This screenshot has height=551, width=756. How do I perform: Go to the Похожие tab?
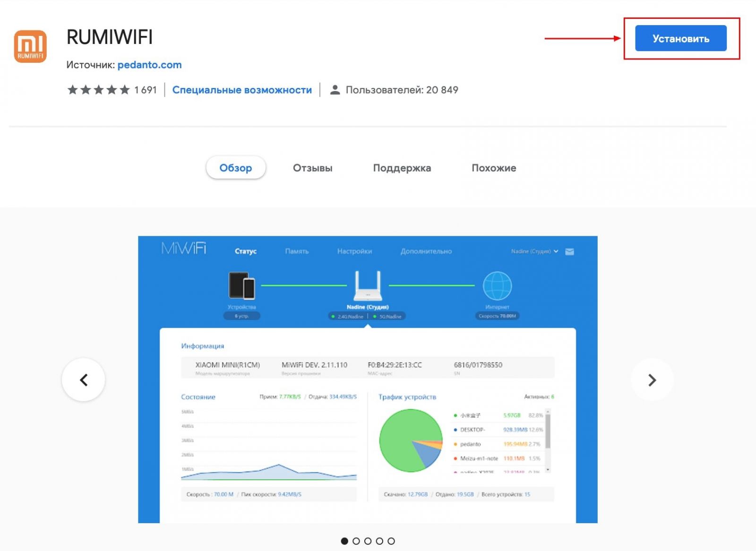pyautogui.click(x=494, y=168)
